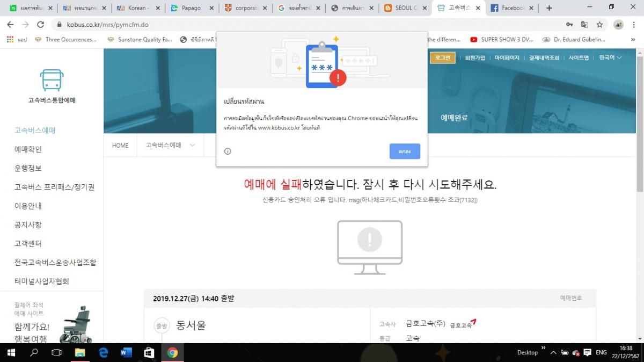Screen dimensions: 644x362
Task: Open Microsoft Word from the taskbar
Action: pos(126,352)
